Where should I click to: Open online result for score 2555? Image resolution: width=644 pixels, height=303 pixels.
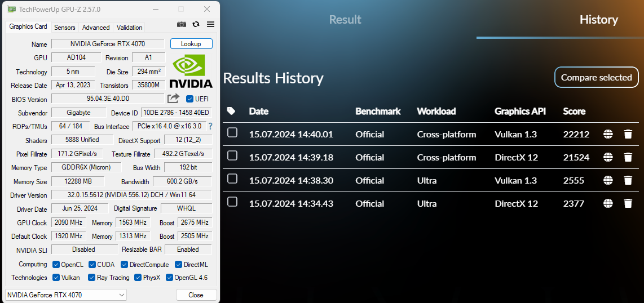[608, 180]
